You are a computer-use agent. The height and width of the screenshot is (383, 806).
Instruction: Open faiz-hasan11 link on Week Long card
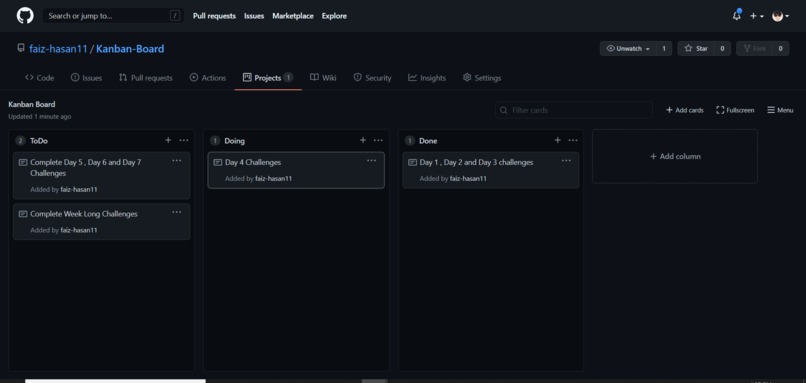pos(79,230)
